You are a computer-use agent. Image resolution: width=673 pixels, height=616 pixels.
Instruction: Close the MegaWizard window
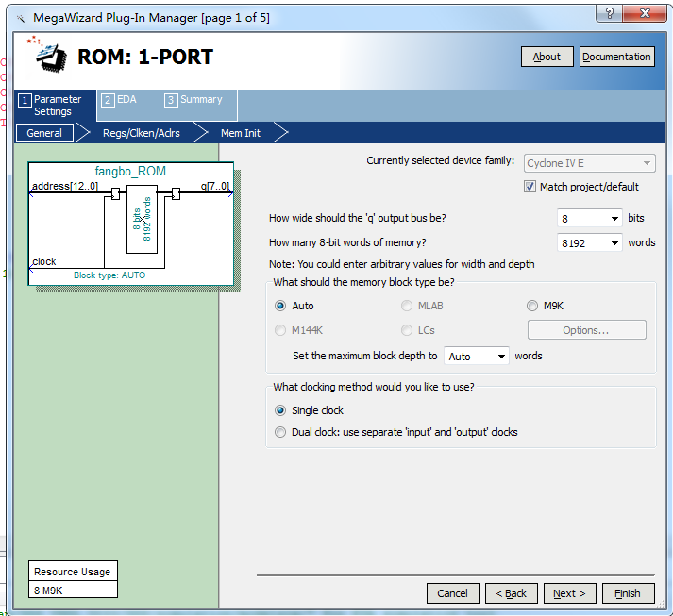645,13
